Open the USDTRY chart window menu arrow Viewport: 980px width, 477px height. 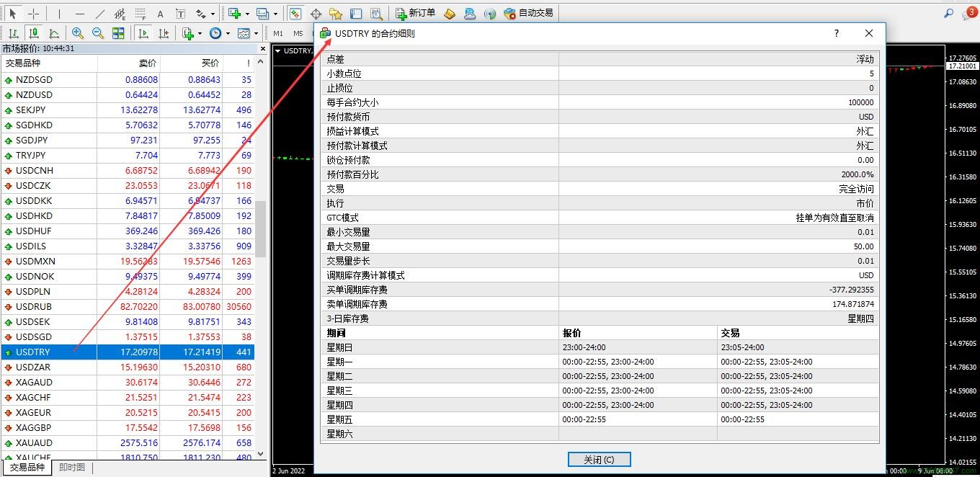coord(277,50)
